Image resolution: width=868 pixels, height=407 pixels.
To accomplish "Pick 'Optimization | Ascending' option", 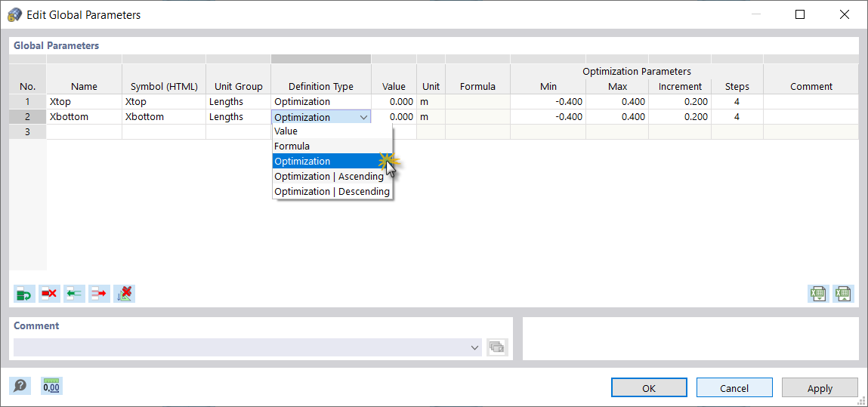I will pyautogui.click(x=329, y=177).
